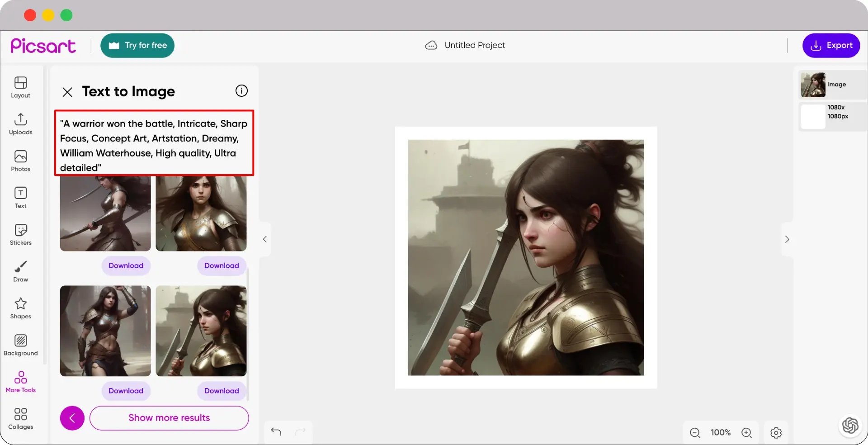Open the Uploads panel
The height and width of the screenshot is (445, 868).
20,124
